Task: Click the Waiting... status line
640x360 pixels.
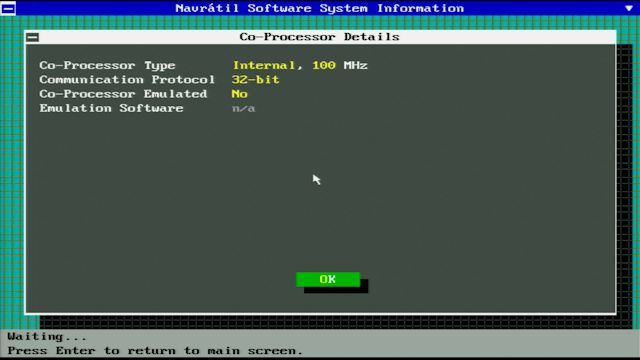Action: (x=47, y=337)
